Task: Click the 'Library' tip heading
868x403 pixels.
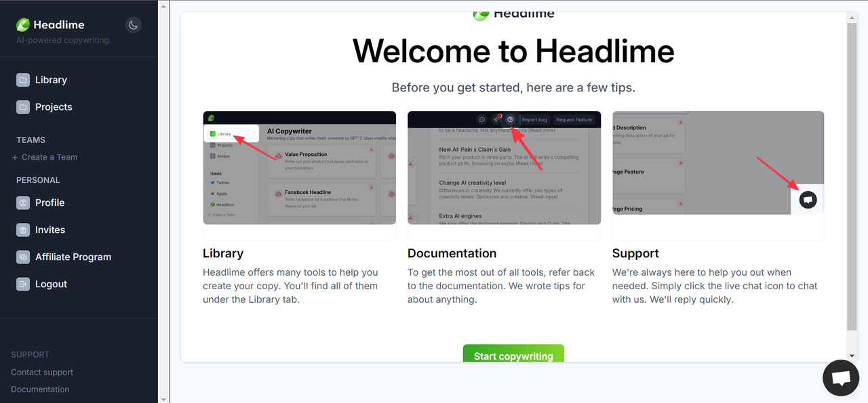Action: [223, 253]
